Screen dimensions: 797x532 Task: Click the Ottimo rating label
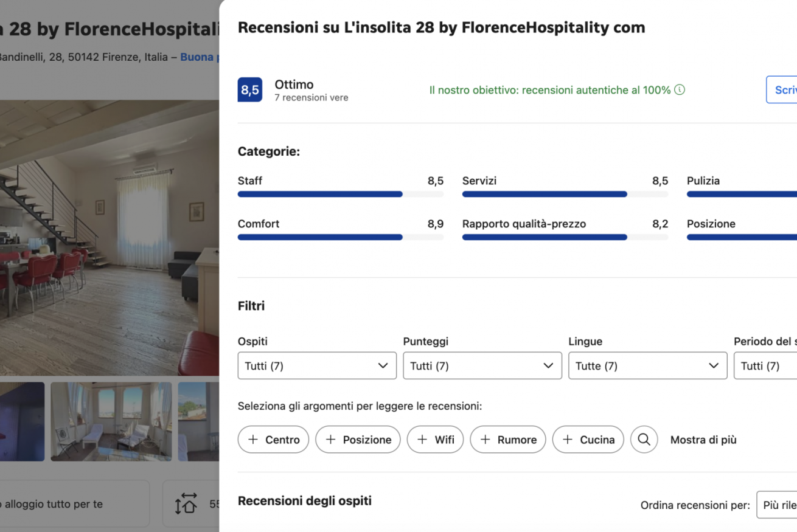[294, 85]
